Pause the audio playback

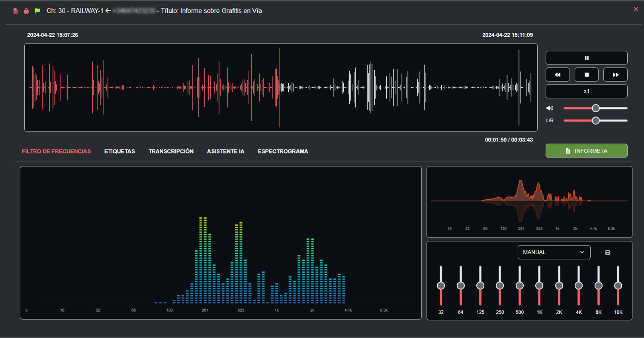(x=586, y=58)
